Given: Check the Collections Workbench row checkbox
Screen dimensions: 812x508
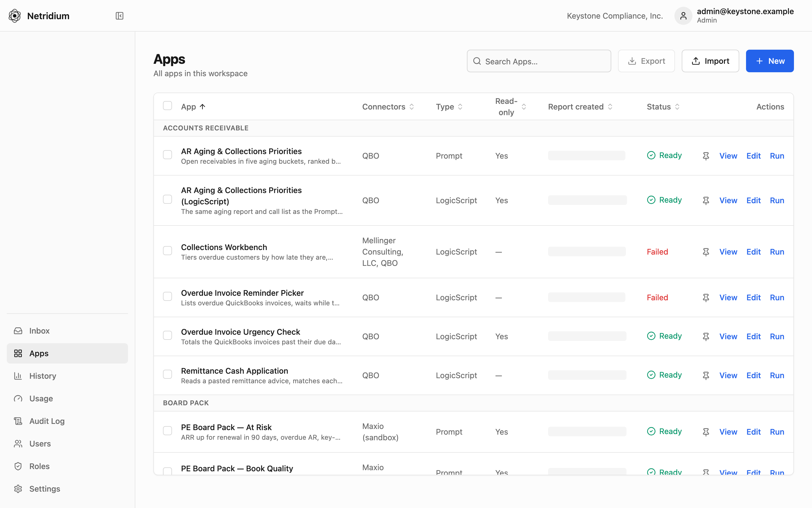Looking at the screenshot, I should (167, 251).
